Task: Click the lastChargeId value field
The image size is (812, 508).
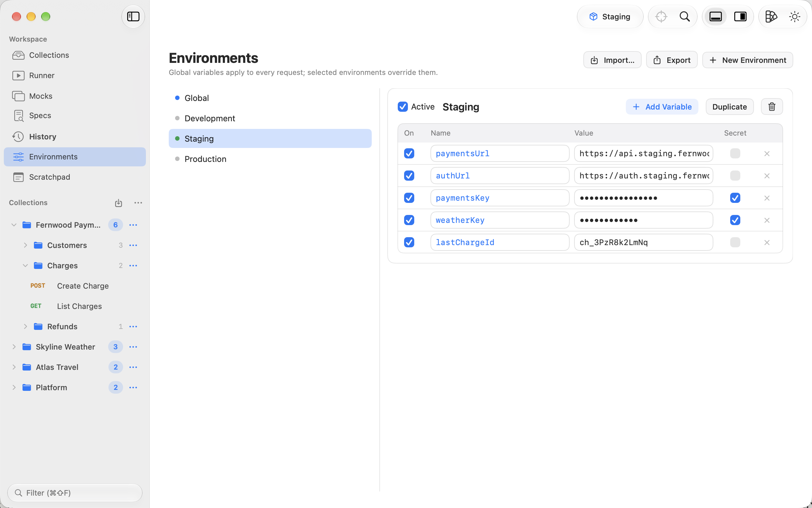Action: coord(643,242)
